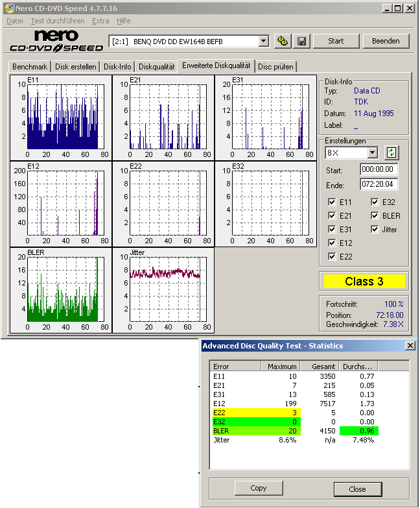Click the green BLER average 0.96 cell
Viewport: 420px width, 508px height.
(x=359, y=431)
